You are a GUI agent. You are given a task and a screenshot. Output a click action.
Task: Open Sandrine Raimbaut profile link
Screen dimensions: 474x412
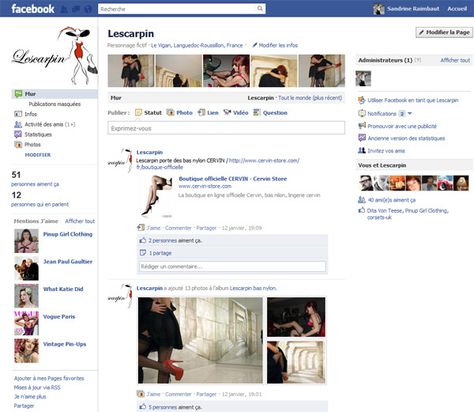point(413,9)
